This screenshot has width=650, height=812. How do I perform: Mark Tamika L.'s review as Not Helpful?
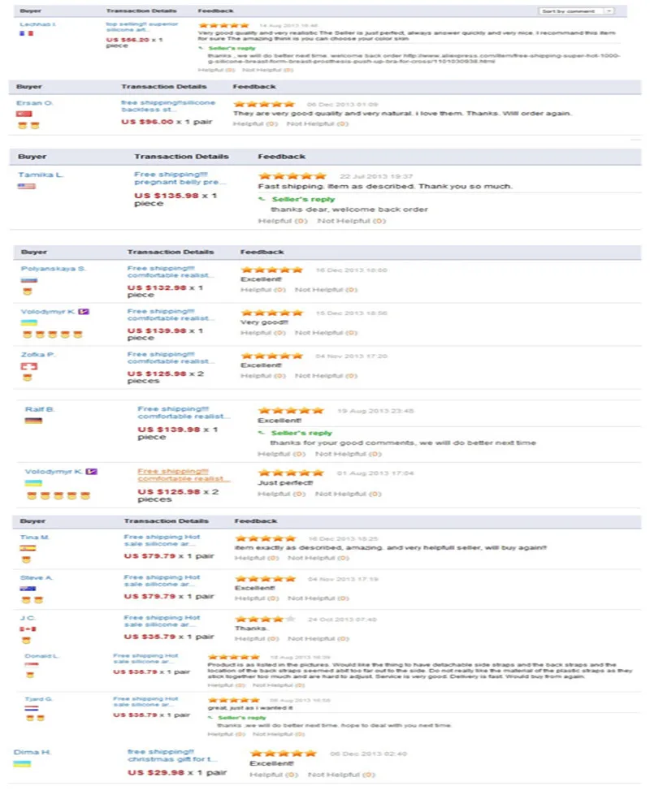[x=352, y=221]
